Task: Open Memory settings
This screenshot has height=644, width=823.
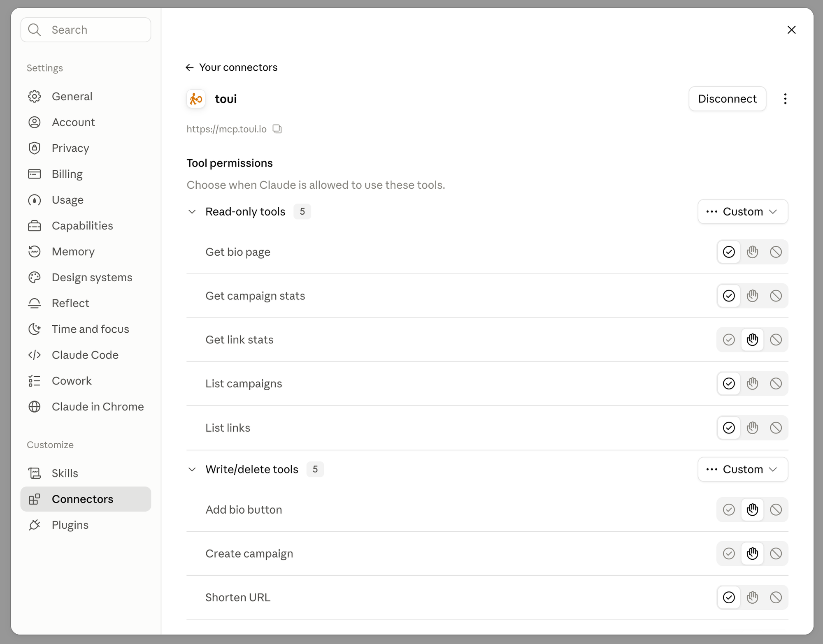Action: [x=86, y=252]
